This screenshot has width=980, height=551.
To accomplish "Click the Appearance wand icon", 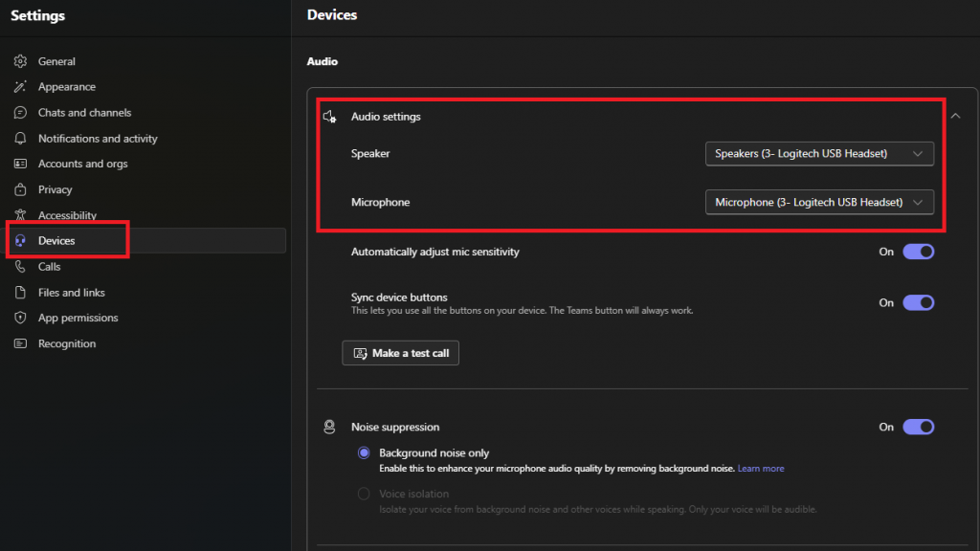I will pyautogui.click(x=20, y=87).
